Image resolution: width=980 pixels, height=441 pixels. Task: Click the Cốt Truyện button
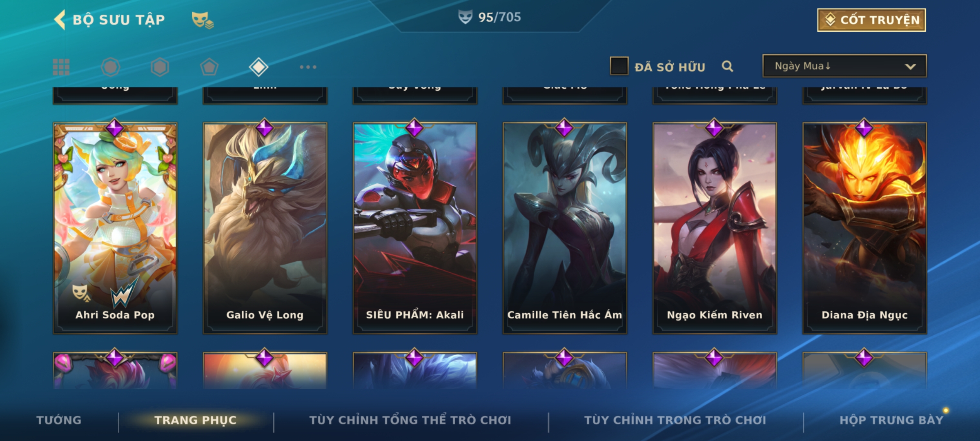871,20
